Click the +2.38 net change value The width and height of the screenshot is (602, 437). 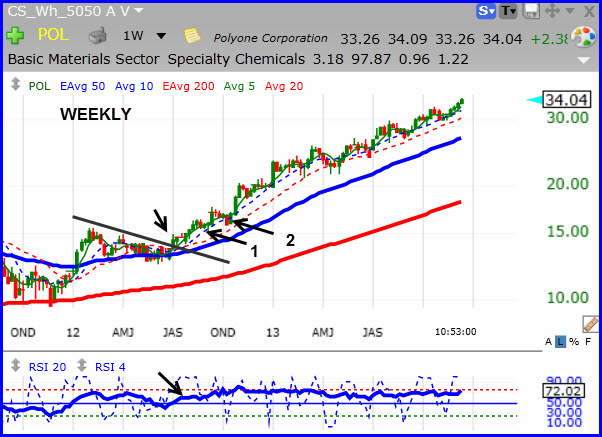(x=549, y=39)
